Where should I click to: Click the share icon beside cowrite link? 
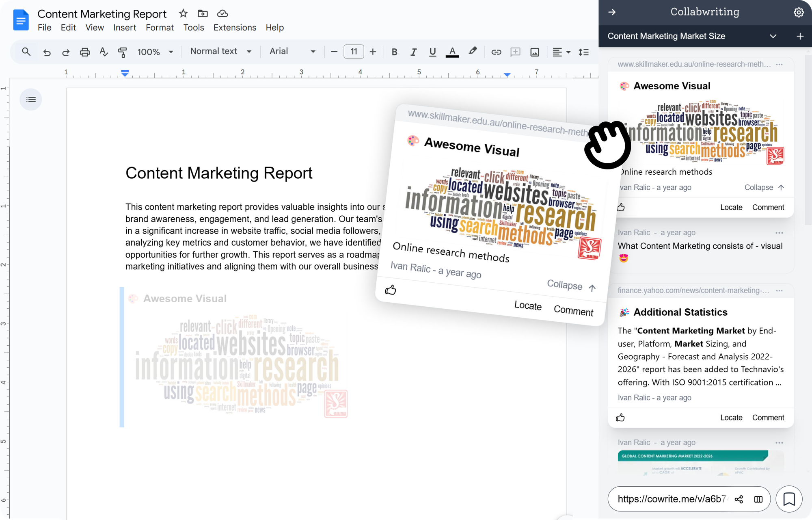coord(739,499)
